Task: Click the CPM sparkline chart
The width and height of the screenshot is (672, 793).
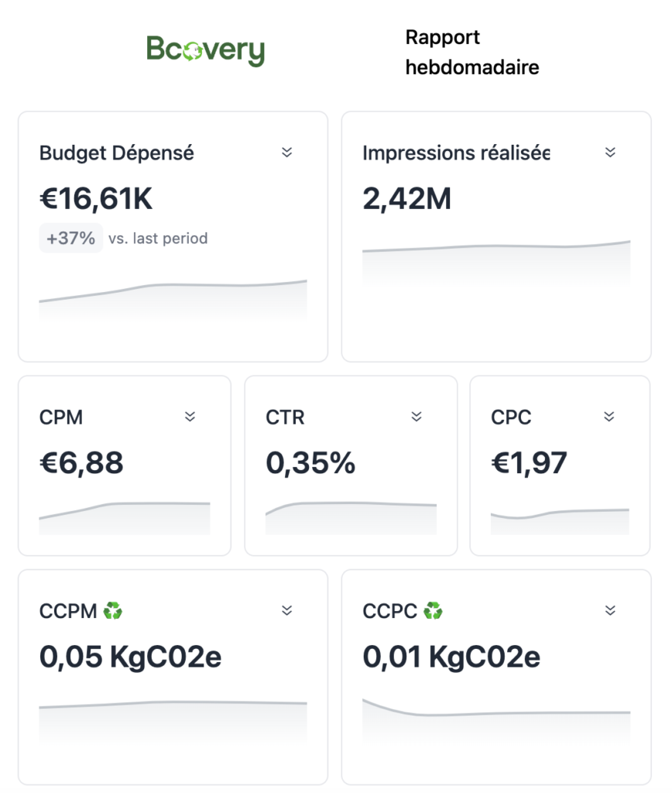Action: coord(125,518)
